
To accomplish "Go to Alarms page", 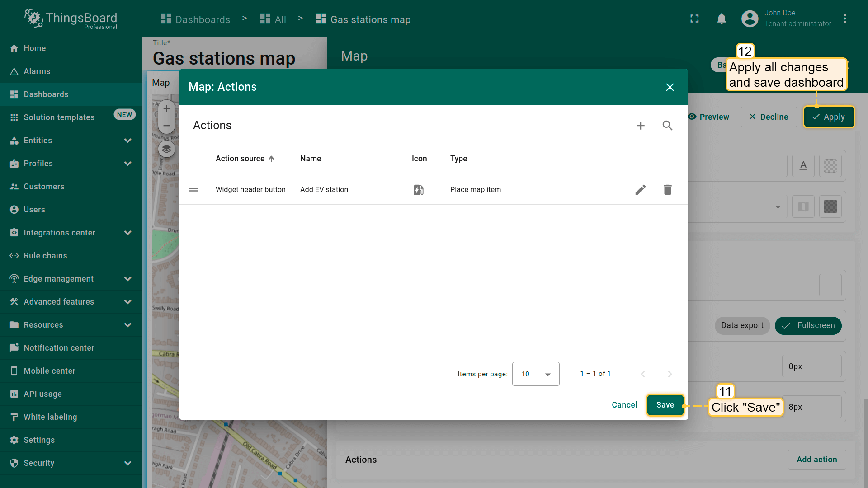I will tap(37, 71).
